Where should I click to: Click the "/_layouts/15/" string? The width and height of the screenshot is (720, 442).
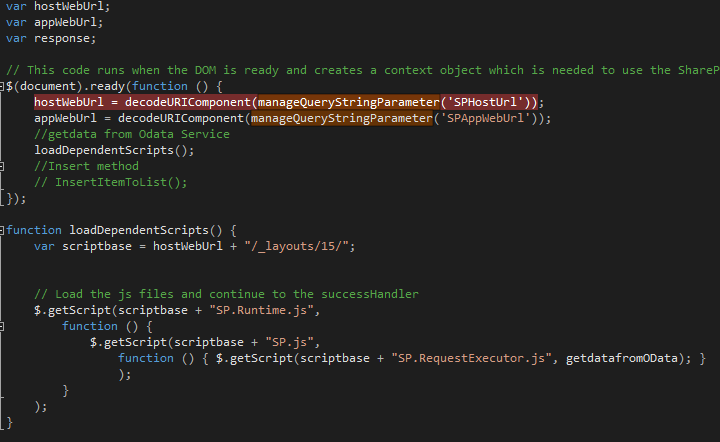tap(296, 246)
